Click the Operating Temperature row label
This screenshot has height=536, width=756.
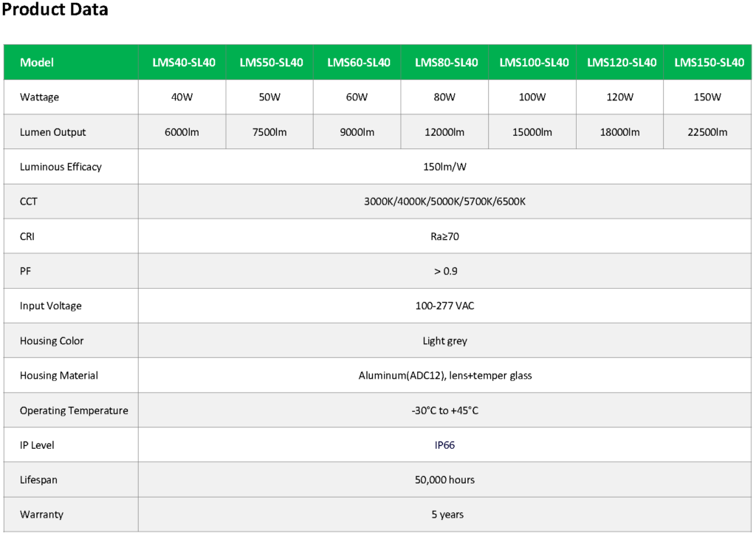point(74,410)
